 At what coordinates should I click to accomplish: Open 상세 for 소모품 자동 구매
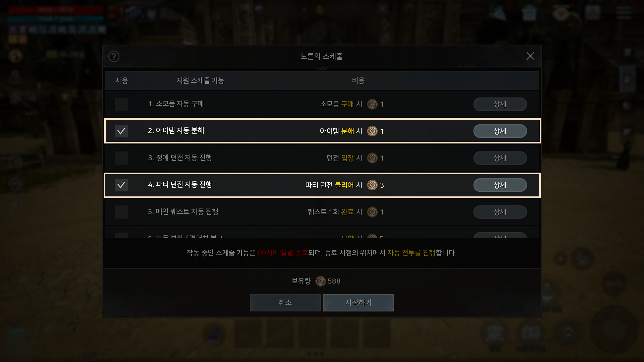point(500,104)
